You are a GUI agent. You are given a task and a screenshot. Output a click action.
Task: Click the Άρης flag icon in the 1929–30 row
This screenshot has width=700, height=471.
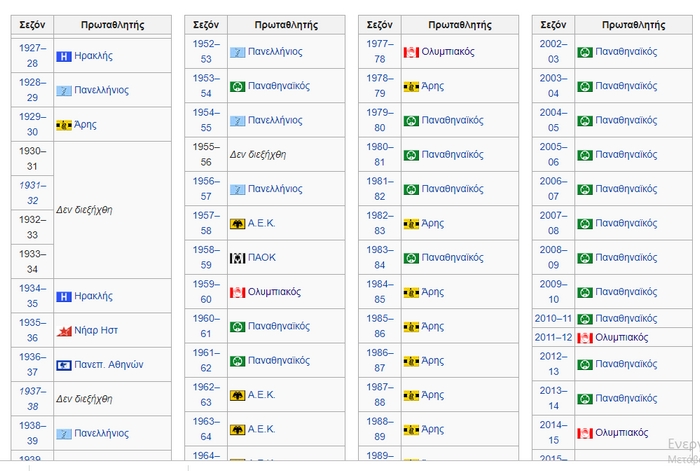pyautogui.click(x=64, y=125)
